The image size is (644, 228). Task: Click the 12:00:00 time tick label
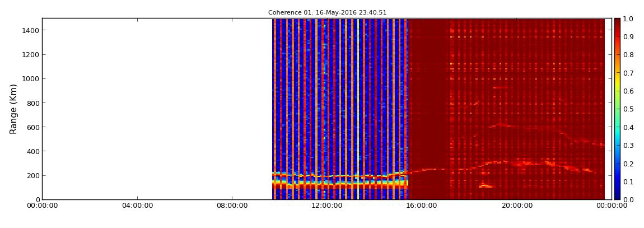pyautogui.click(x=326, y=206)
